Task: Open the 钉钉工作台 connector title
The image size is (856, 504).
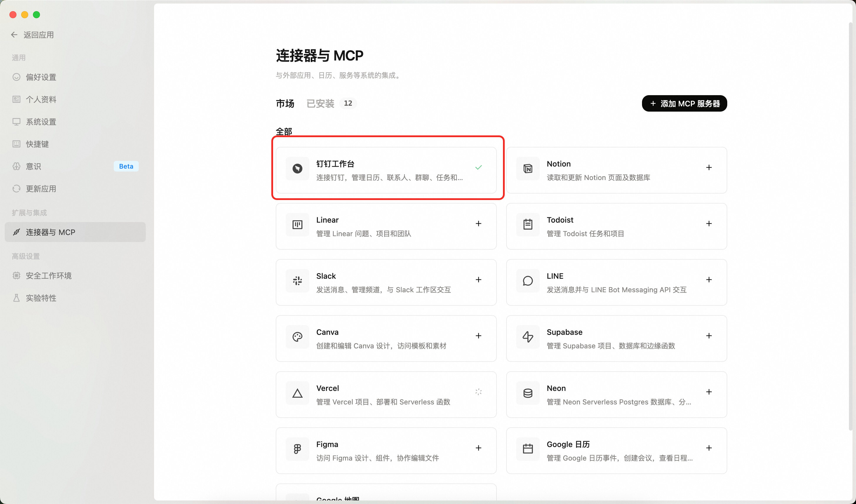Action: click(335, 164)
